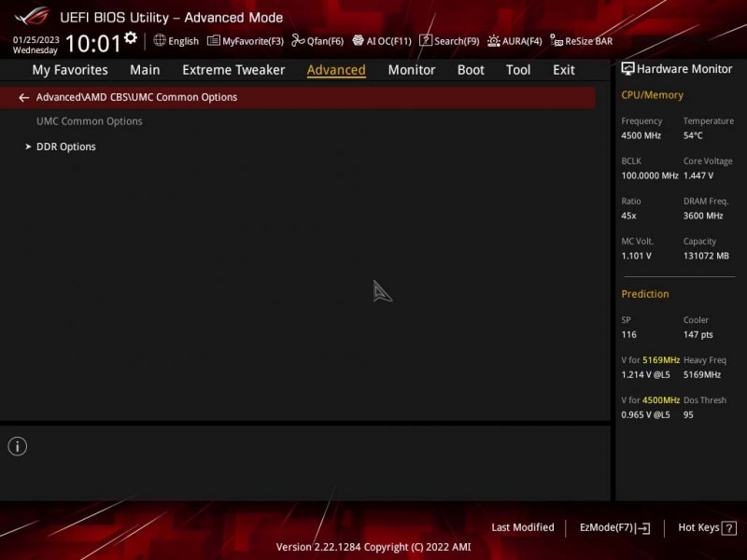Click EzMode(F7) label
Viewport: 747px width, 560px height.
click(x=606, y=527)
